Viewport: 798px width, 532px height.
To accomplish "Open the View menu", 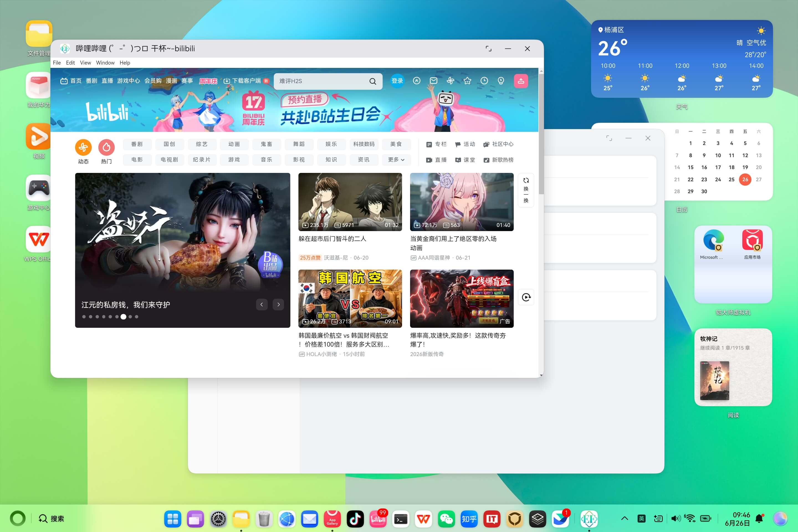I will pos(85,63).
